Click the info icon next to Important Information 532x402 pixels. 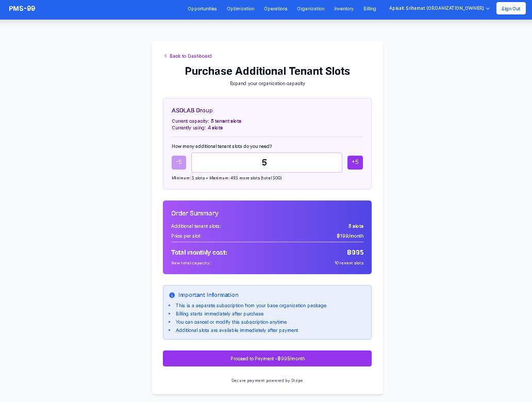pos(172,295)
